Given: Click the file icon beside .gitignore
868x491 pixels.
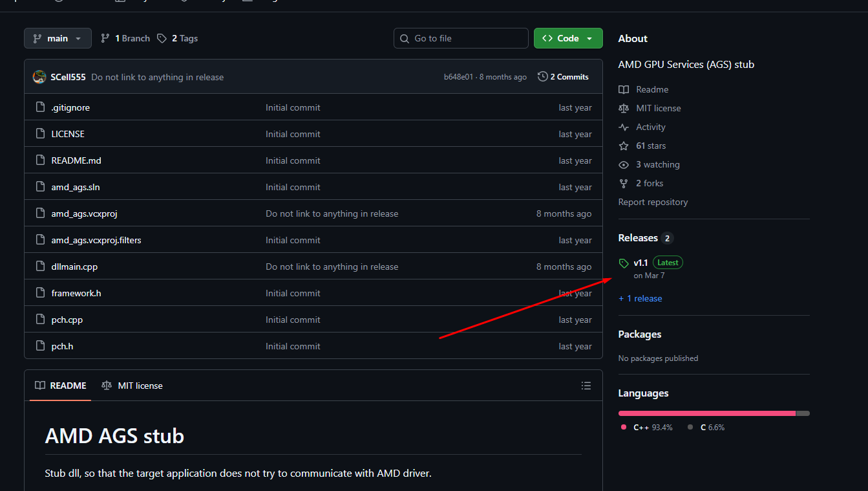Looking at the screenshot, I should [40, 107].
